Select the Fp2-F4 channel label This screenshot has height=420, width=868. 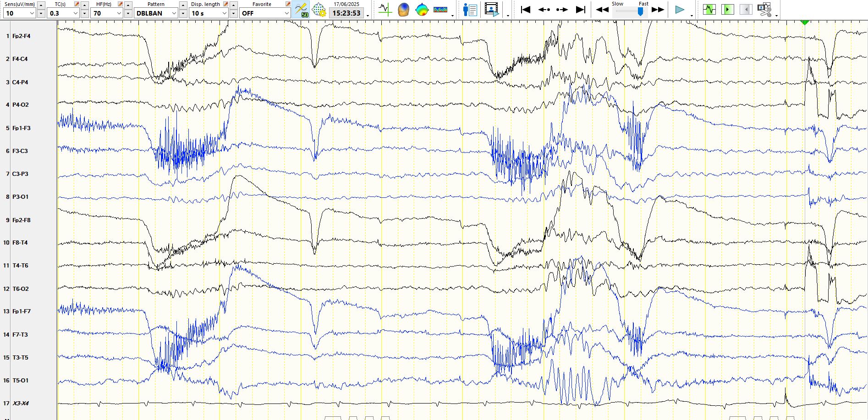coord(21,36)
